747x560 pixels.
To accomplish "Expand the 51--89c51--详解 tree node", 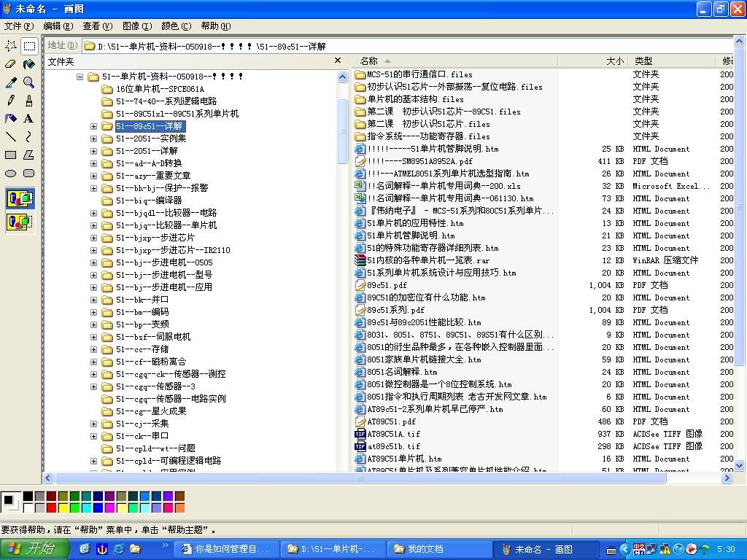I will 94,126.
